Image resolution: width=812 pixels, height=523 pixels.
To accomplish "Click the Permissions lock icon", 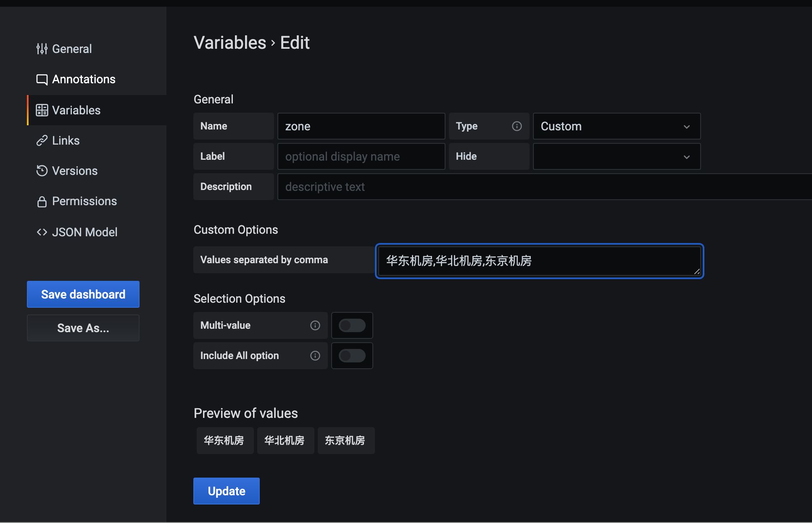I will click(x=42, y=201).
